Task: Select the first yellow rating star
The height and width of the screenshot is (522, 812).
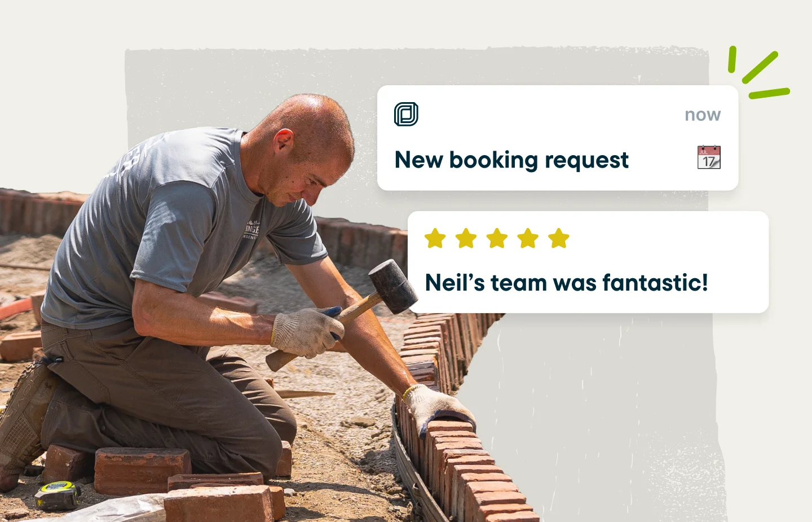Action: [435, 238]
